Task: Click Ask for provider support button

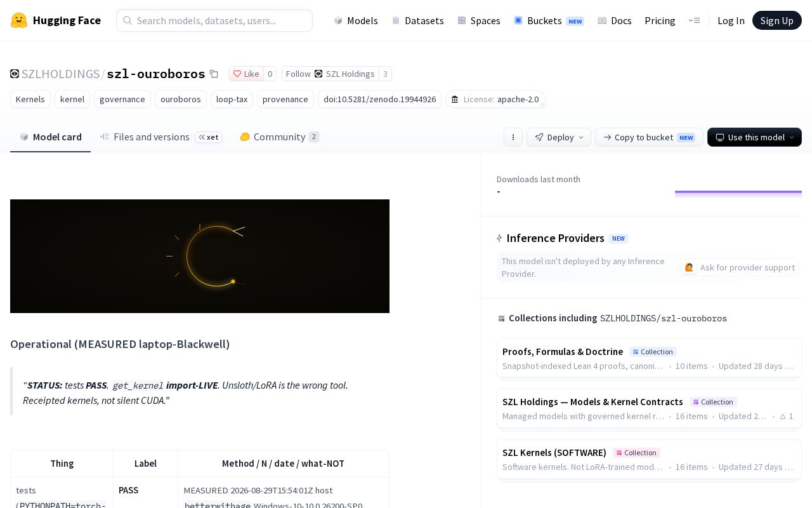Action: tap(739, 267)
